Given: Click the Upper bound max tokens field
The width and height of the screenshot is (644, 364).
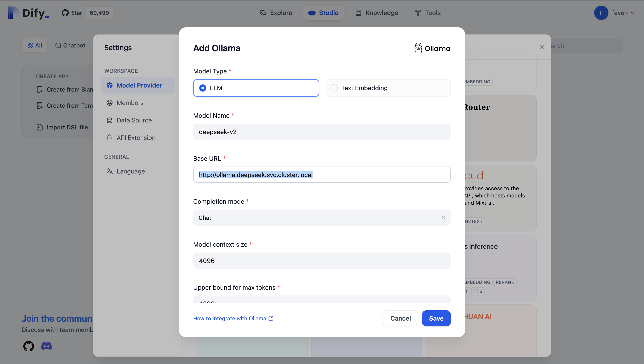Looking at the screenshot, I should pos(322,299).
